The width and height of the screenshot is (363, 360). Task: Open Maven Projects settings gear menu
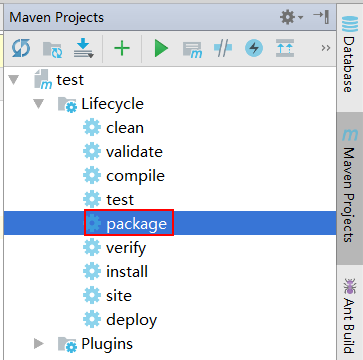(x=291, y=17)
